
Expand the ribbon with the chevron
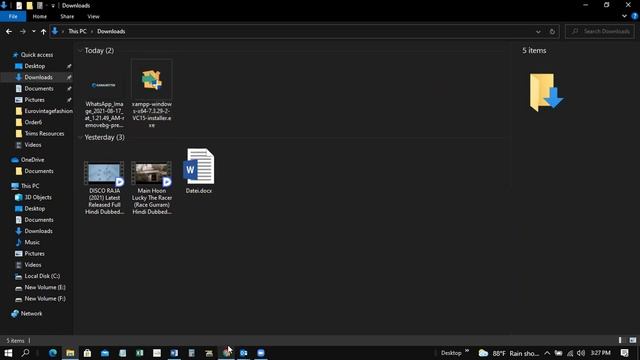(624, 16)
